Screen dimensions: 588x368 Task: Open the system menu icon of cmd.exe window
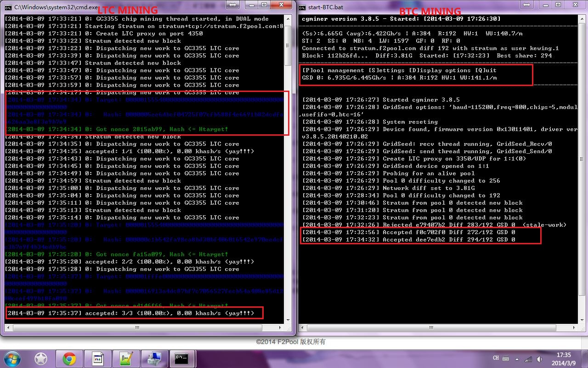[x=8, y=7]
